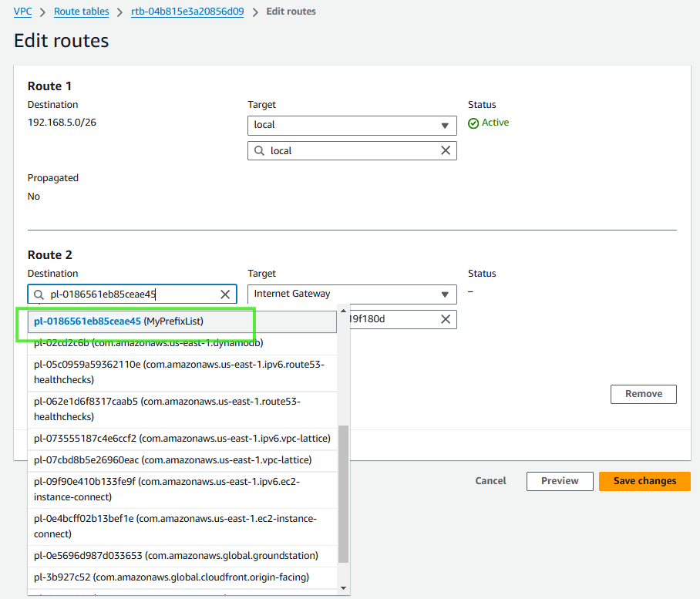Remove Route 2 with Remove button
This screenshot has width=700, height=599.
click(643, 394)
